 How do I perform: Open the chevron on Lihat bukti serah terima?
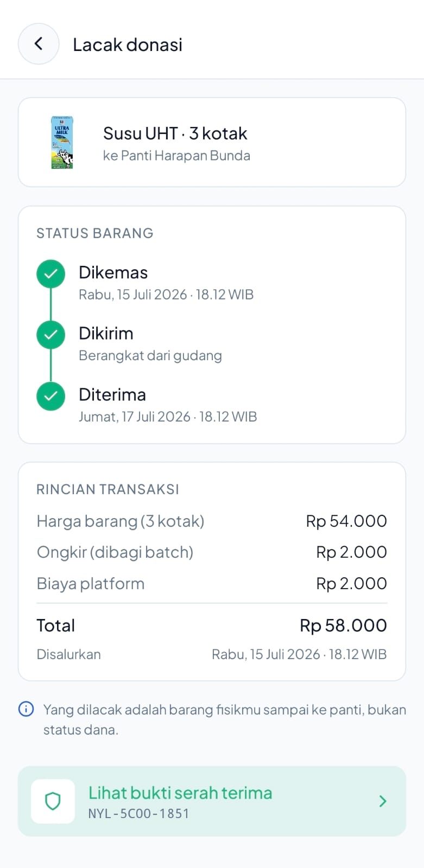tap(383, 801)
